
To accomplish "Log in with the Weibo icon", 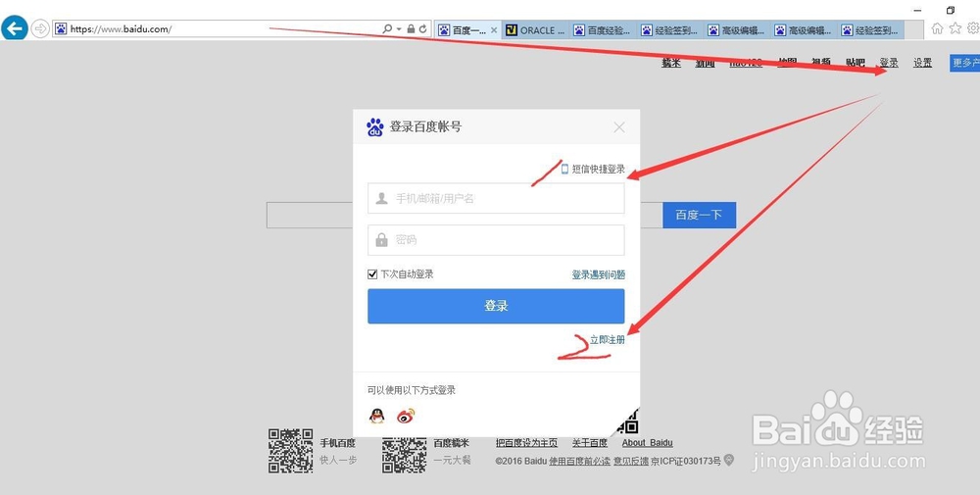I will pyautogui.click(x=406, y=416).
